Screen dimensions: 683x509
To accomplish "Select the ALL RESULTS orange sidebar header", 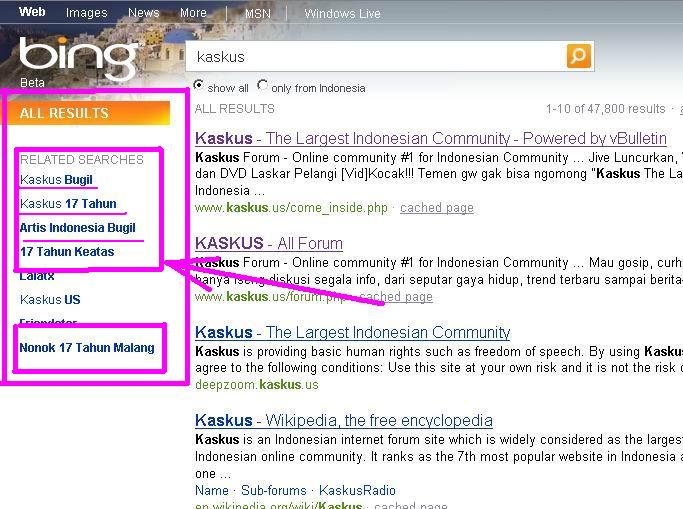I will coord(86,113).
